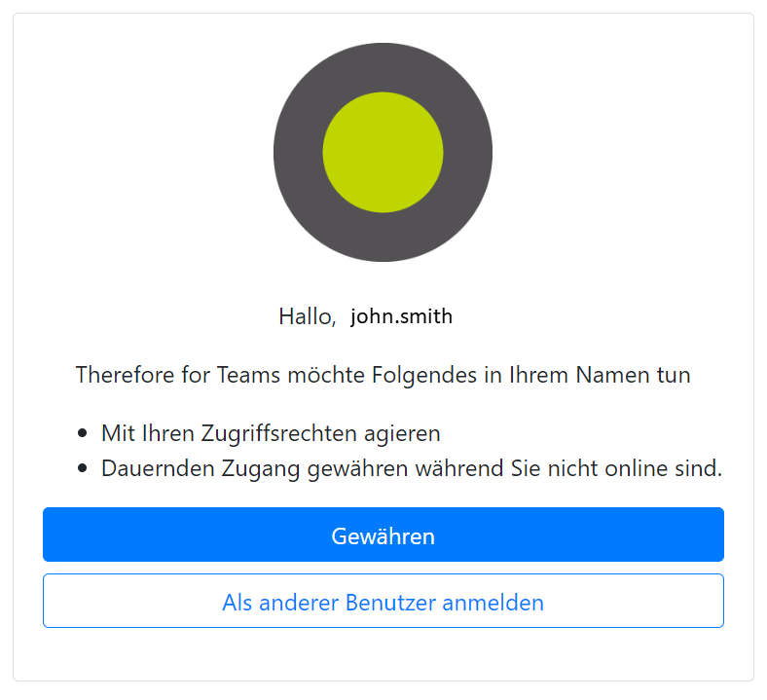767x700 pixels.
Task: Click the bullet before Dauernden Zugang
Action: click(82, 468)
